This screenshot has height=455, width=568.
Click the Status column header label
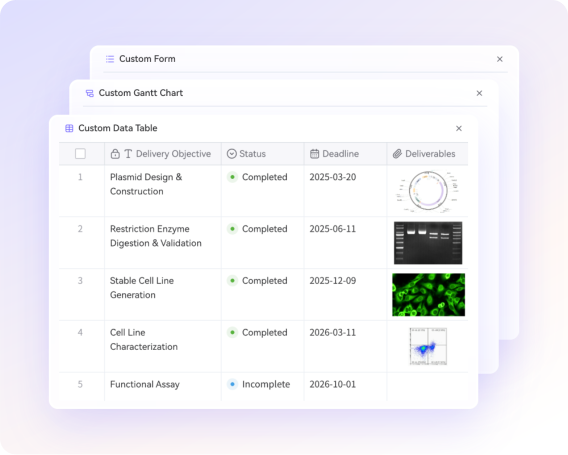[x=252, y=154]
